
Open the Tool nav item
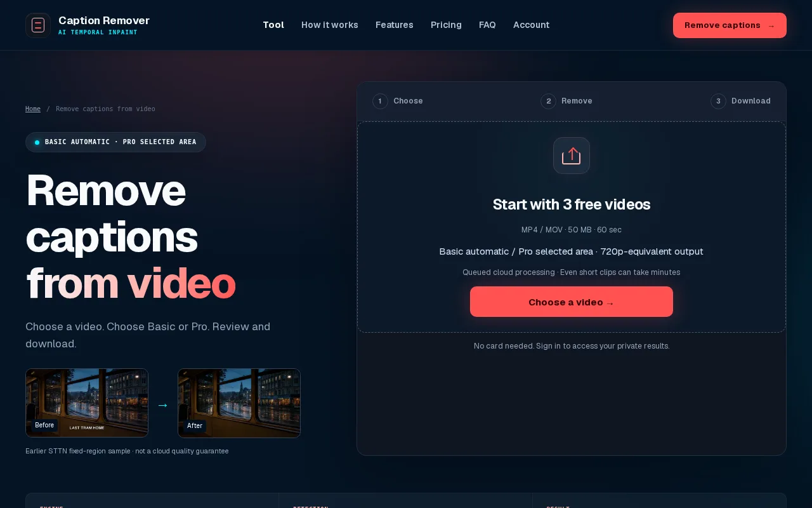click(273, 25)
